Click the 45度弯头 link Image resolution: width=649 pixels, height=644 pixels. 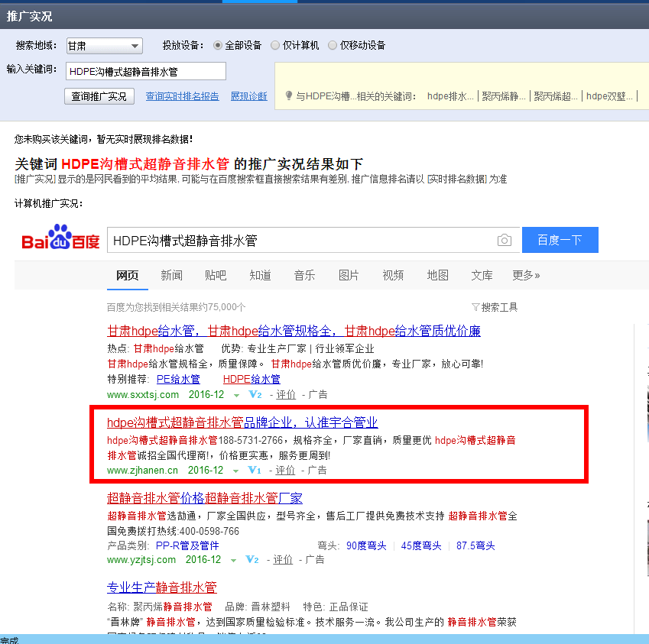point(421,545)
